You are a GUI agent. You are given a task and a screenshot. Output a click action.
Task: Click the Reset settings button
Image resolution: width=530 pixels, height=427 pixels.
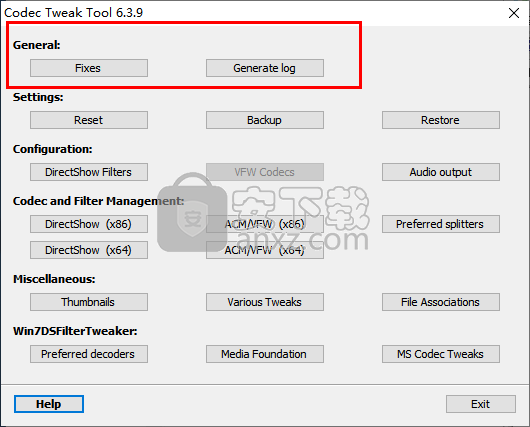click(89, 120)
